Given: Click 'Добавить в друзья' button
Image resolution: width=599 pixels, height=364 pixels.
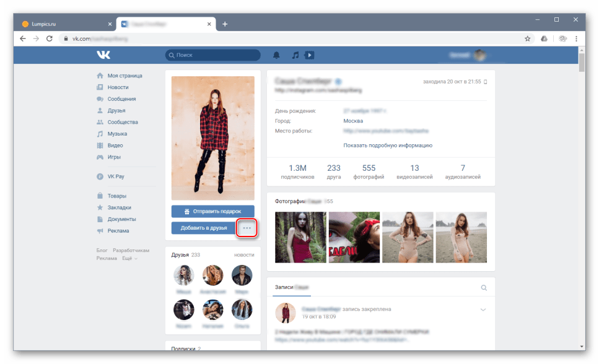Looking at the screenshot, I should (204, 228).
